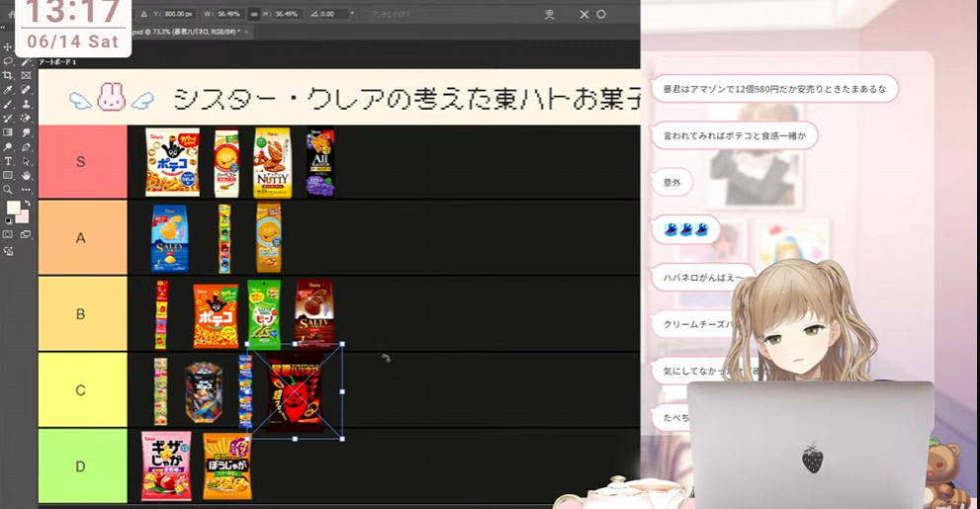Select the Pen tool
This screenshot has width=980, height=509.
coord(26,147)
